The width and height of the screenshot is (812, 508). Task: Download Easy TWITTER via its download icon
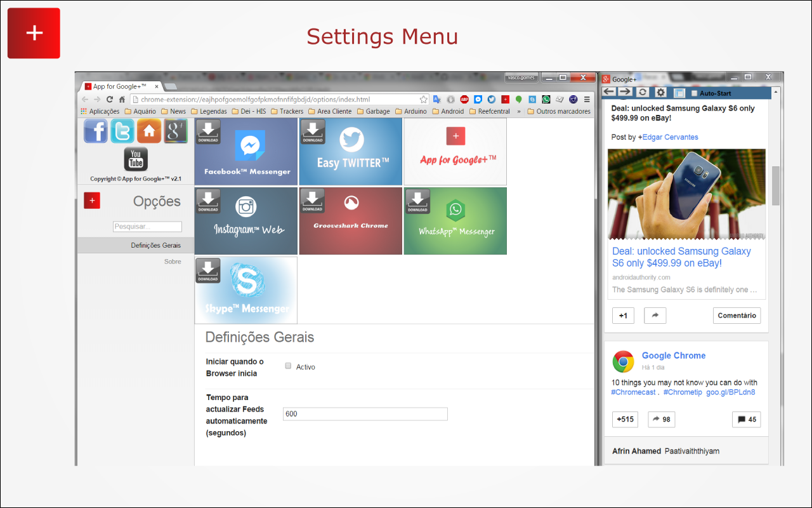click(313, 131)
